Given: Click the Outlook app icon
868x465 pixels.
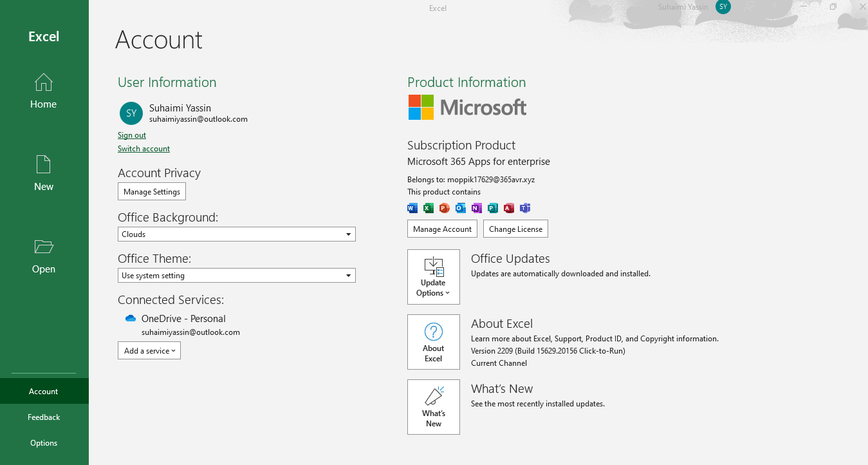Looking at the screenshot, I should pos(461,207).
